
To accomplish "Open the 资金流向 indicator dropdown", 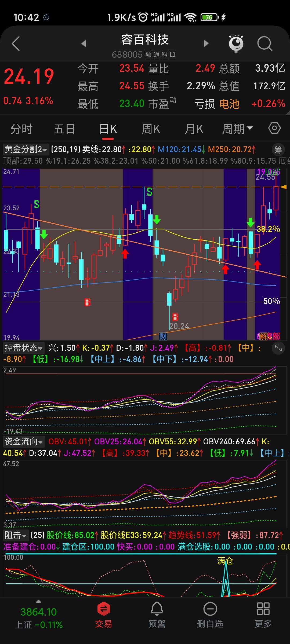I will coord(23,441).
